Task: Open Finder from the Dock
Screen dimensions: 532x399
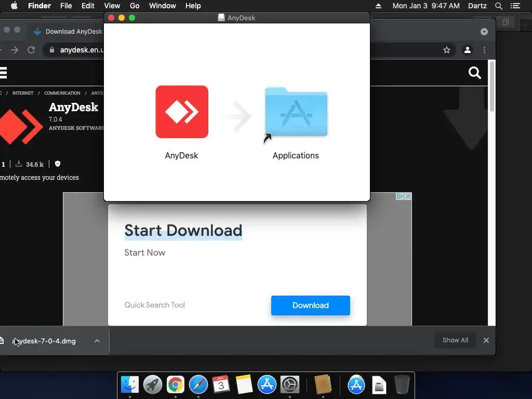Action: coord(130,385)
